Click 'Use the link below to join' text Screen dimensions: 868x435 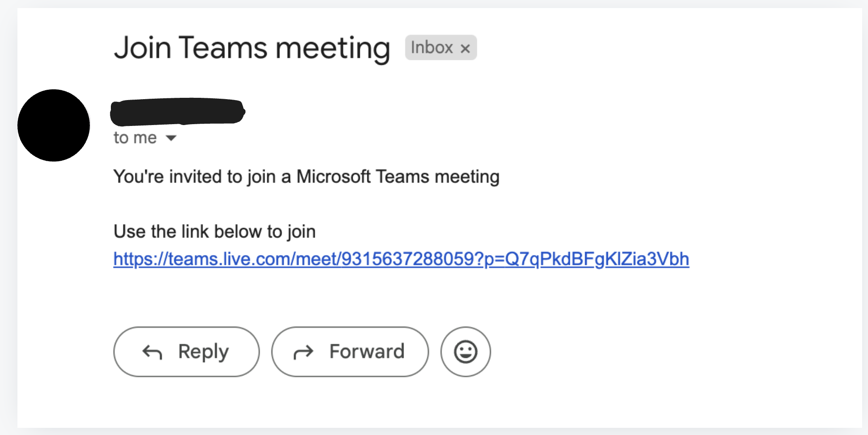215,231
